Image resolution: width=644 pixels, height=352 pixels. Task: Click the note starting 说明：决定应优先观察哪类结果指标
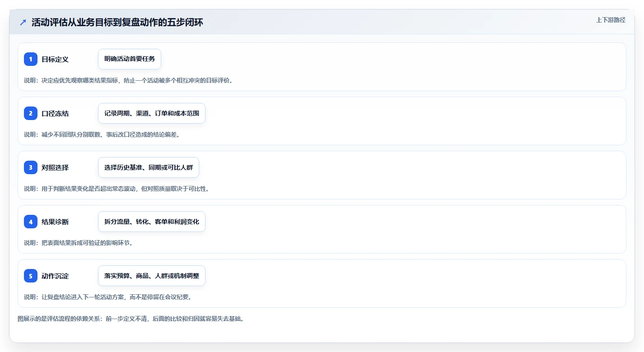[x=128, y=80]
